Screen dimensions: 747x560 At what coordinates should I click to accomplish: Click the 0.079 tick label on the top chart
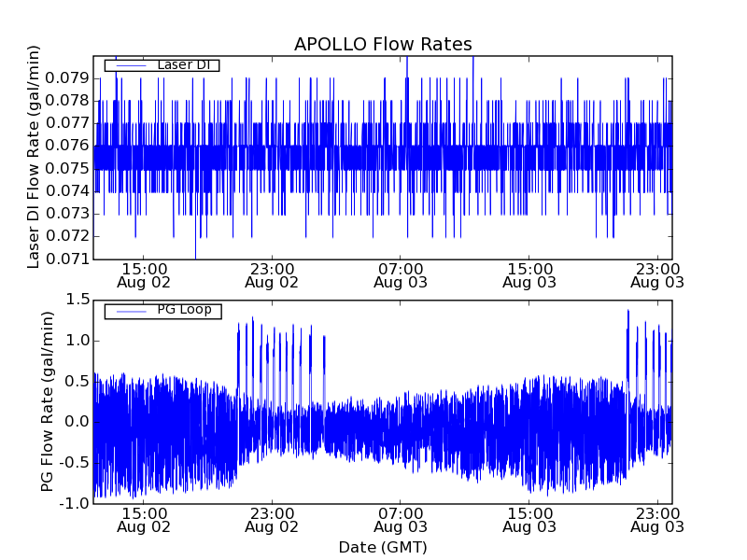(x=67, y=78)
